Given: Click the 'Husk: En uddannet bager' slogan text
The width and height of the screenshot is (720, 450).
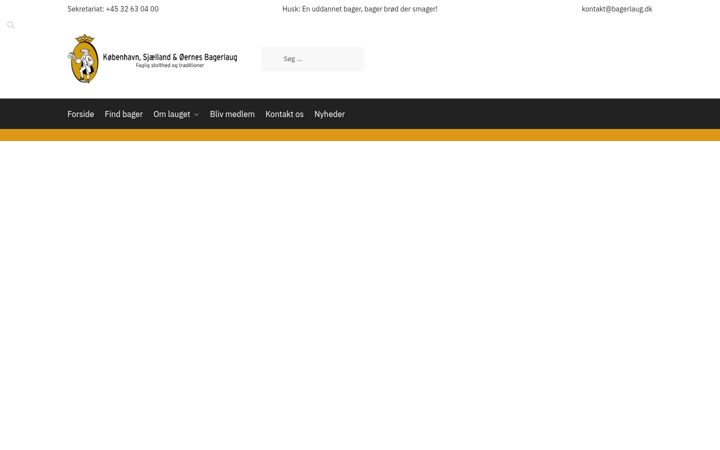Looking at the screenshot, I should pos(360,9).
